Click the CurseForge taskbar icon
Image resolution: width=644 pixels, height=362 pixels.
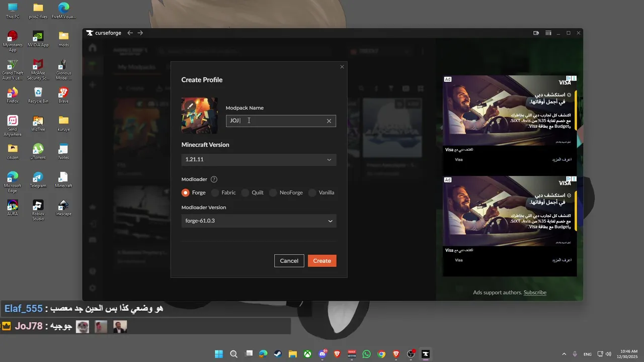[x=426, y=354]
